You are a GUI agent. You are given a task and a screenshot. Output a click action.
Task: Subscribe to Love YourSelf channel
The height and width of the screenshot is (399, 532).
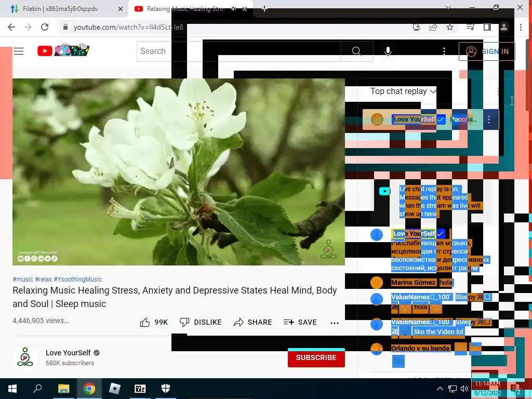pos(316,357)
